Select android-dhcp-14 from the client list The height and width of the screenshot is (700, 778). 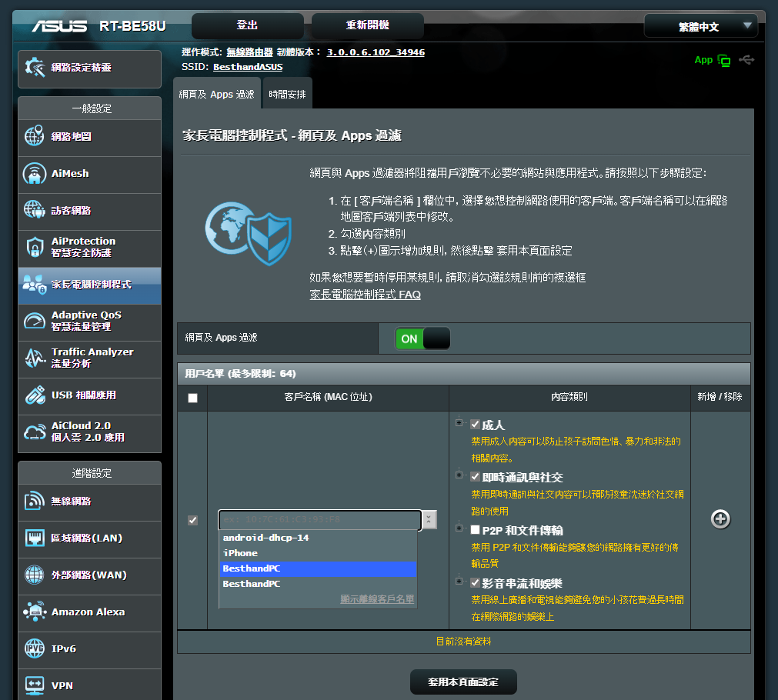tap(265, 538)
